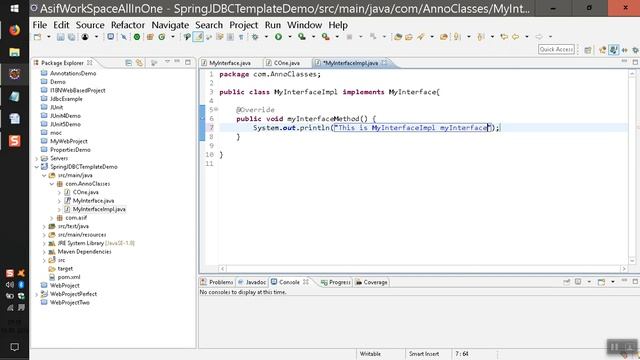Viewport: 640px width, 360px height.
Task: Click the Open Task folder icon
Action: [x=409, y=37]
